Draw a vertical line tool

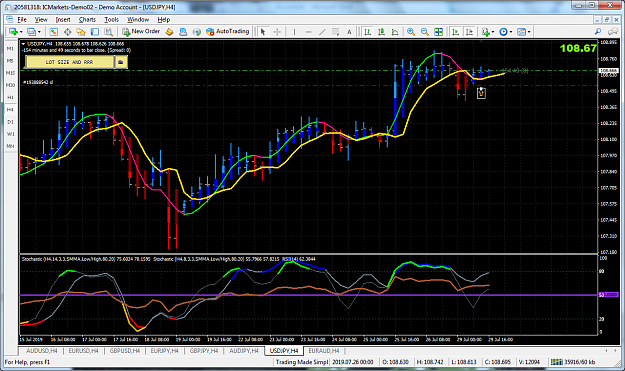coord(294,31)
